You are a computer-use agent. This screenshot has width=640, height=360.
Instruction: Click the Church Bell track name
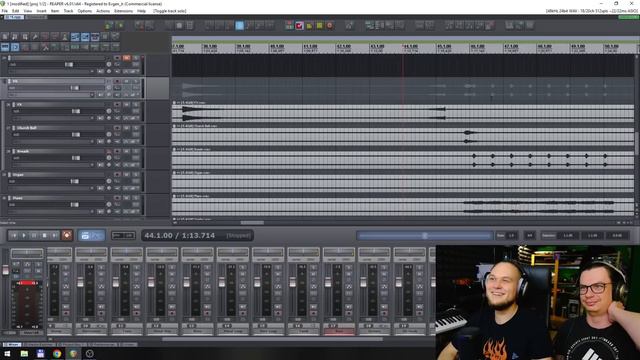coord(27,128)
